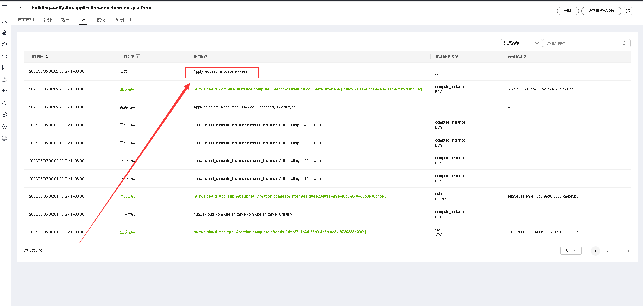The width and height of the screenshot is (644, 306).
Task: Sort by event time column
Action: (47, 56)
